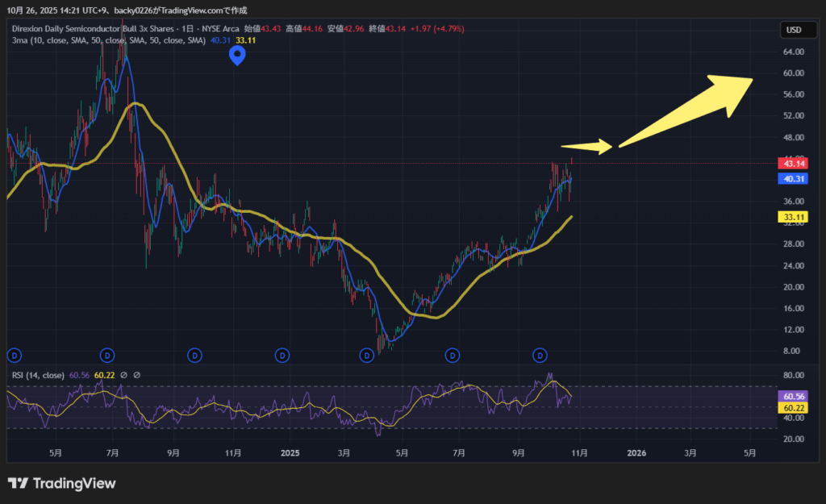Click the TradingView logo

coord(62,483)
